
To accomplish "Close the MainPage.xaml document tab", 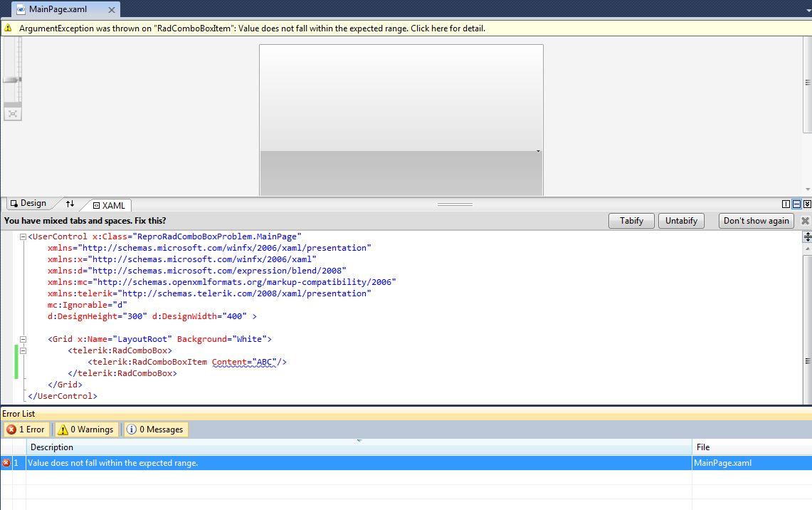I will [111, 10].
